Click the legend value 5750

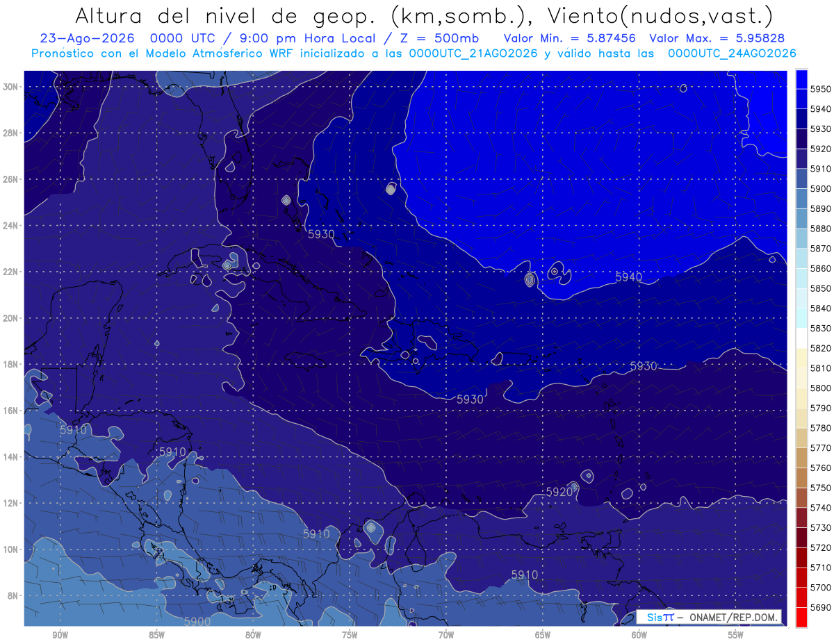(x=820, y=488)
